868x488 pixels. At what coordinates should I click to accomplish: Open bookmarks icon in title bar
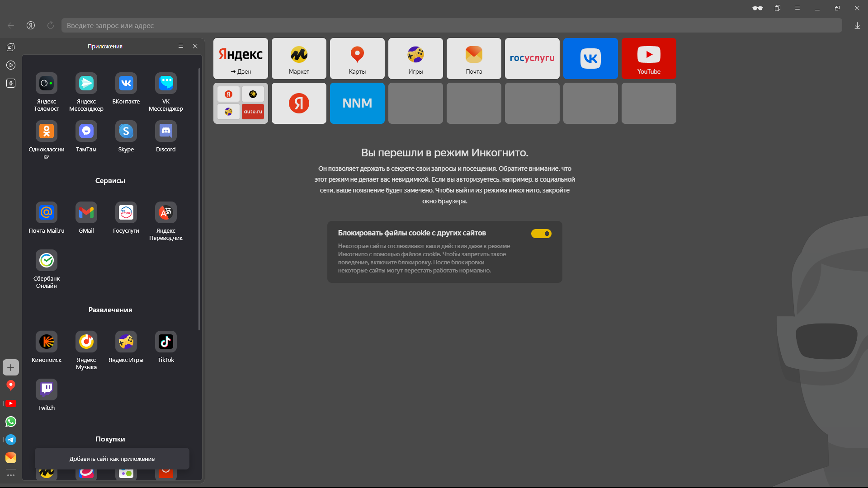tap(778, 8)
